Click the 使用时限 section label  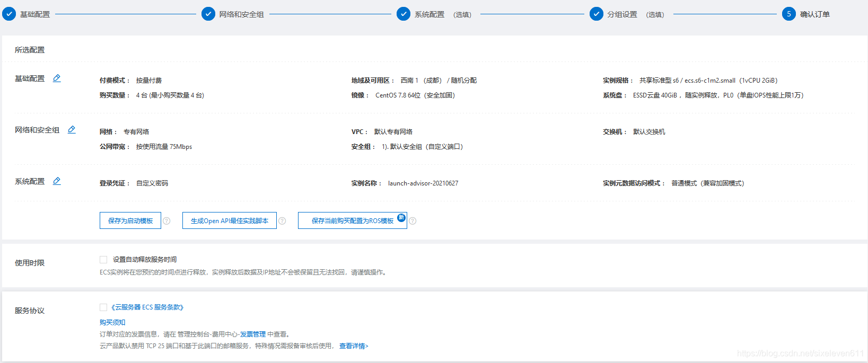pyautogui.click(x=30, y=263)
